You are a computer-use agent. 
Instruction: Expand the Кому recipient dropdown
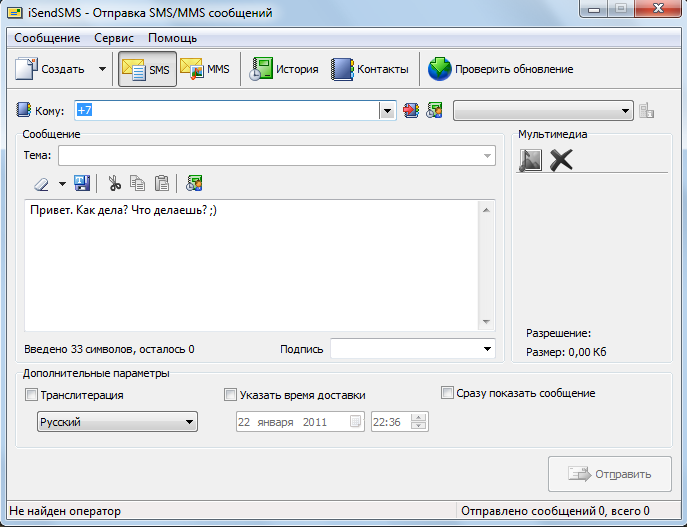(x=387, y=111)
